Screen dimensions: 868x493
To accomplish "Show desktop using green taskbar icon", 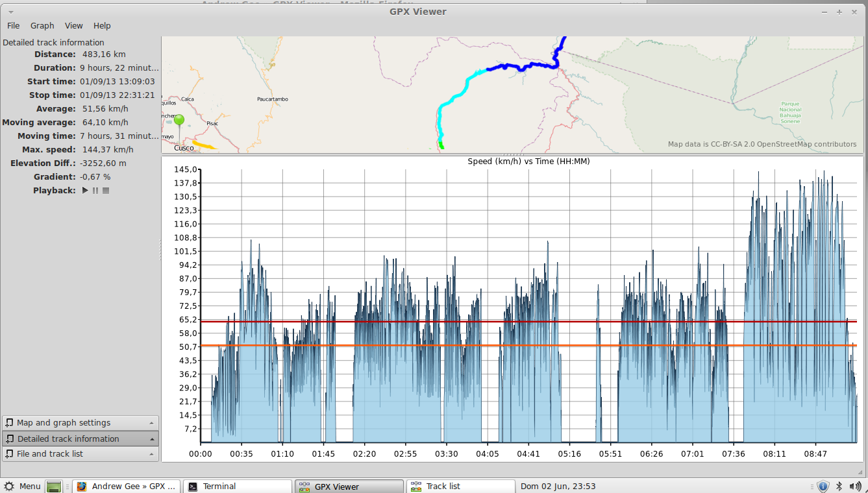I will 54,487.
